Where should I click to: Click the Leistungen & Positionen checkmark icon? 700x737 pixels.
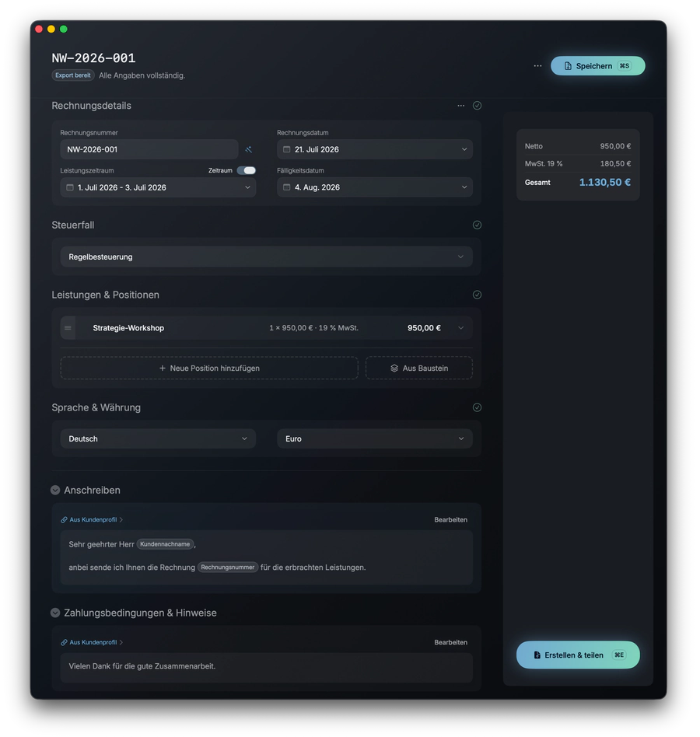click(x=477, y=295)
